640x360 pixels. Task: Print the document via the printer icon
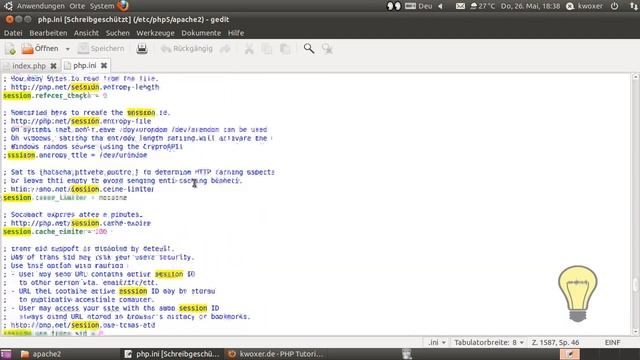[x=142, y=49]
